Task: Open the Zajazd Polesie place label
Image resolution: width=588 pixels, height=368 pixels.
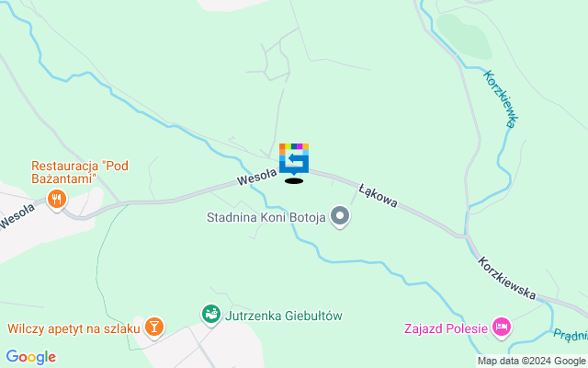Action: coord(446,328)
